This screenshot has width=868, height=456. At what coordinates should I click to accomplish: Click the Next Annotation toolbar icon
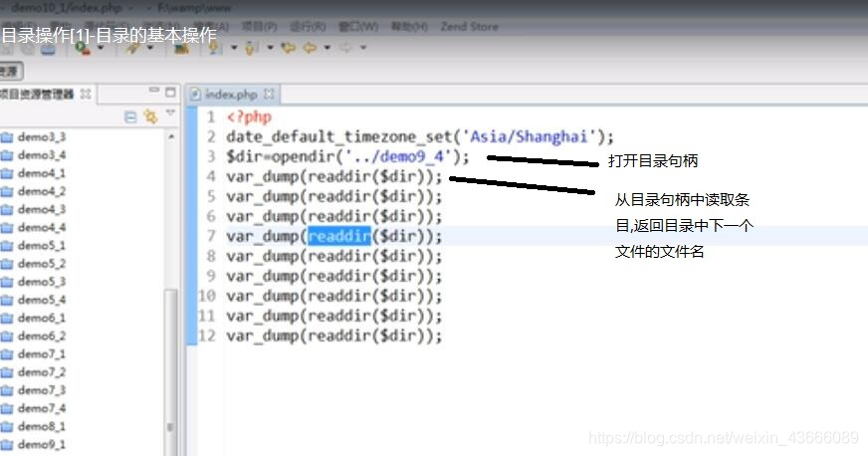(x=214, y=48)
